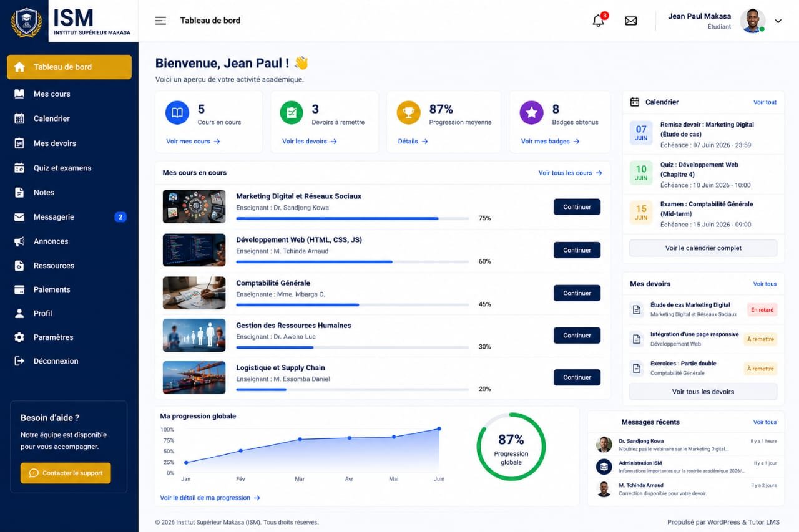Open the Développement Web course thumbnail

(x=194, y=250)
